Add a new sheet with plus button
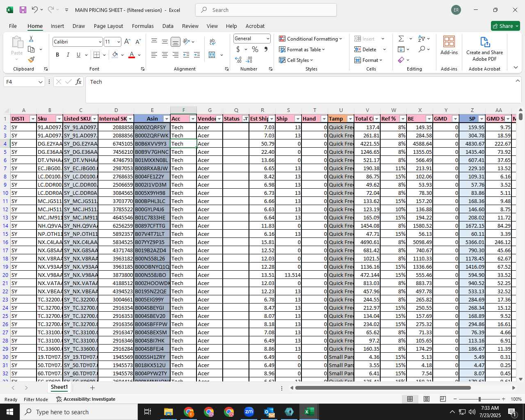The height and width of the screenshot is (420, 525). click(x=92, y=388)
